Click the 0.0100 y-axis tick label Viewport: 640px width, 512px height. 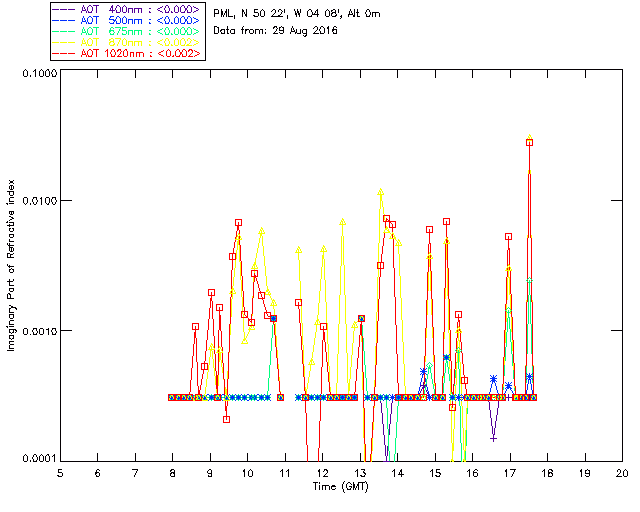click(x=36, y=202)
